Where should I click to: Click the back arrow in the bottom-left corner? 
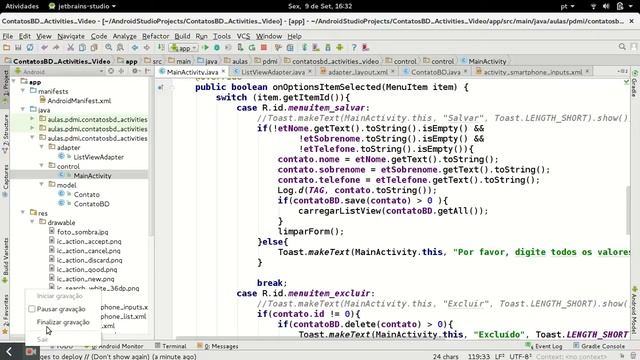(x=9, y=351)
